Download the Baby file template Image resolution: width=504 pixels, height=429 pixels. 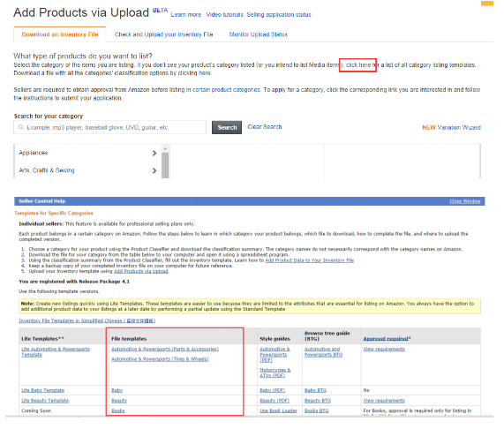(117, 390)
